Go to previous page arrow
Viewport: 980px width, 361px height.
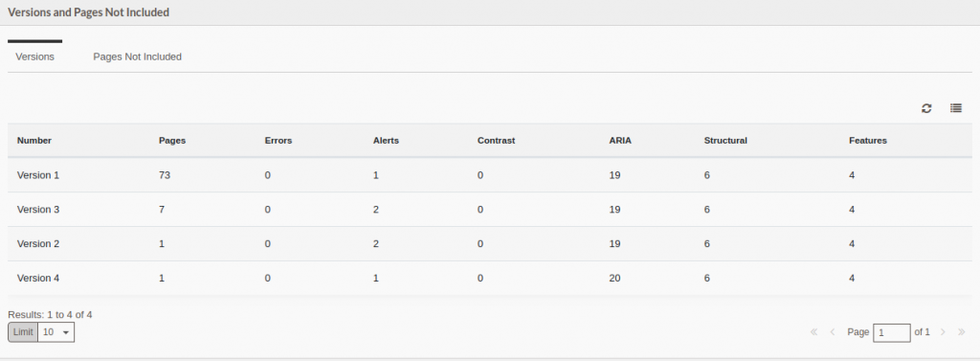[833, 332]
